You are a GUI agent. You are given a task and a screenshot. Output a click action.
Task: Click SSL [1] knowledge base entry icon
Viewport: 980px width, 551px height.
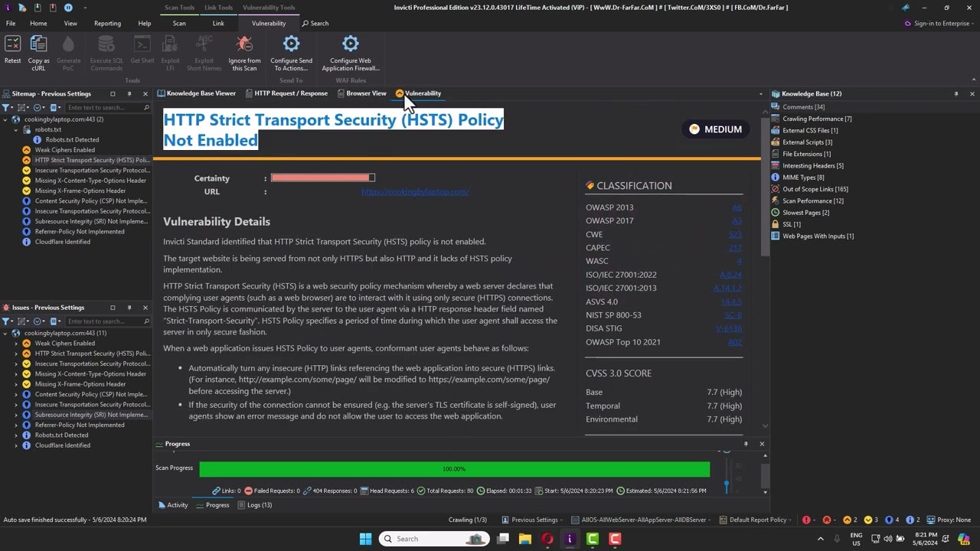pos(776,224)
